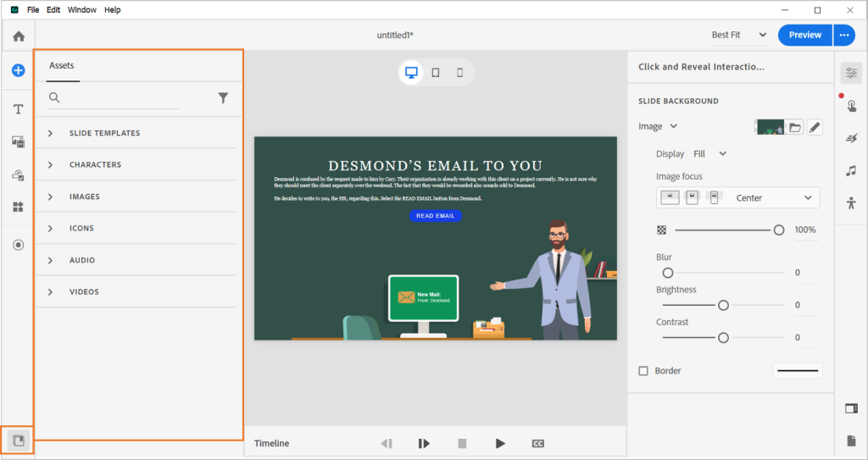868x460 pixels.
Task: Click the TOC panel icon at right bottom
Action: coord(851,408)
